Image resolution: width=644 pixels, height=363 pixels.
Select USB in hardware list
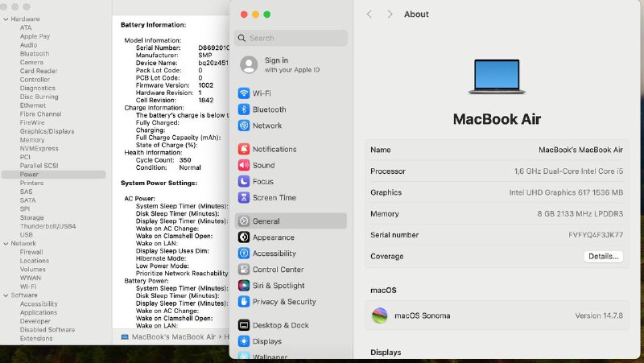point(27,234)
